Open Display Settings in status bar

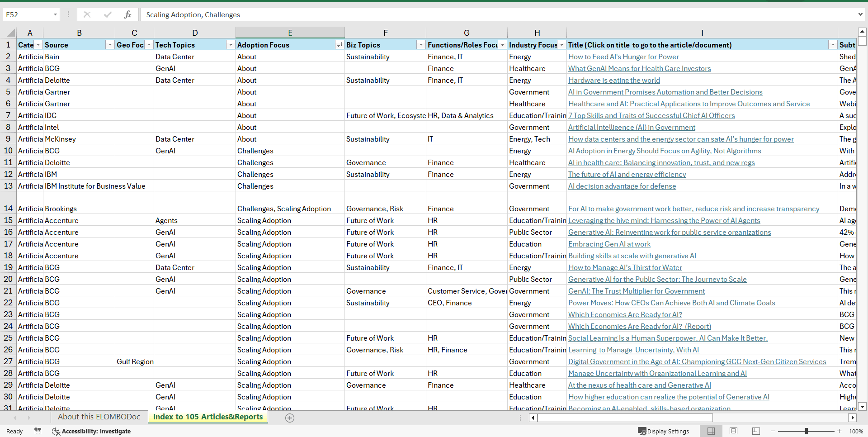(x=663, y=431)
